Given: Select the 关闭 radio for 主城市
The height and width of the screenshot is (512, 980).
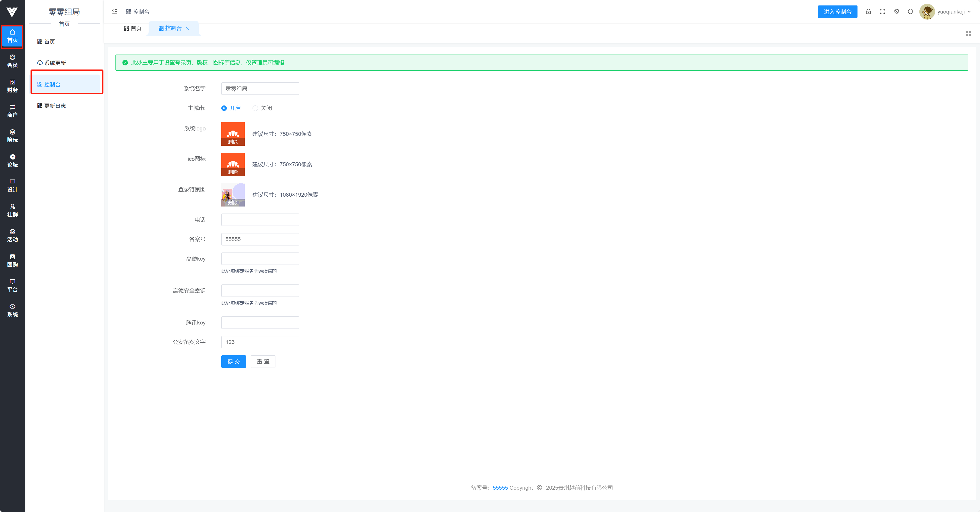Looking at the screenshot, I should click(x=255, y=108).
